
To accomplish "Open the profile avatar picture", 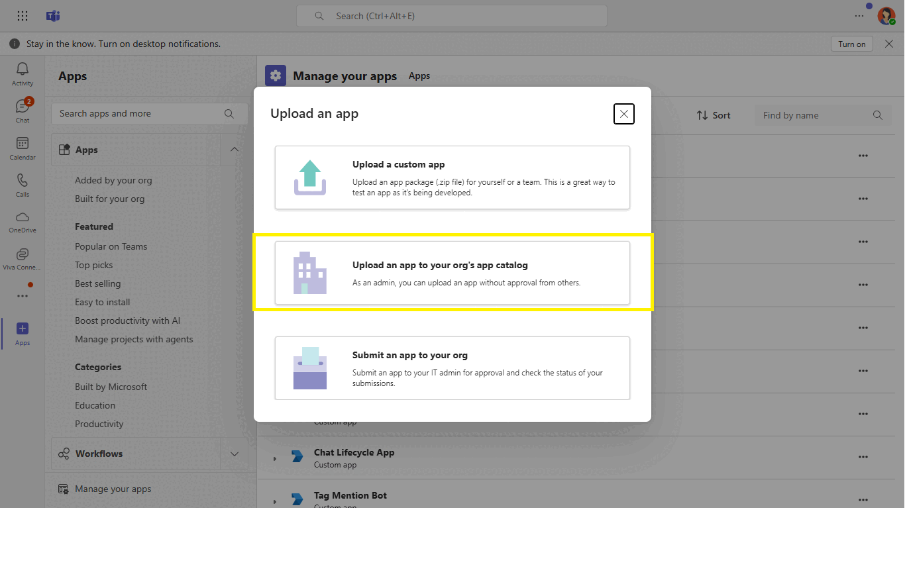I will 886,16.
